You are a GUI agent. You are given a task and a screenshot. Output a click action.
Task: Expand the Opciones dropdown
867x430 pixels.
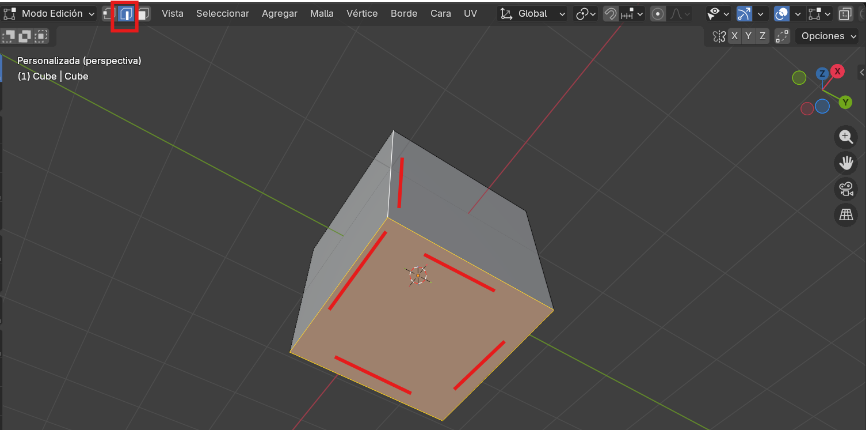click(x=826, y=36)
